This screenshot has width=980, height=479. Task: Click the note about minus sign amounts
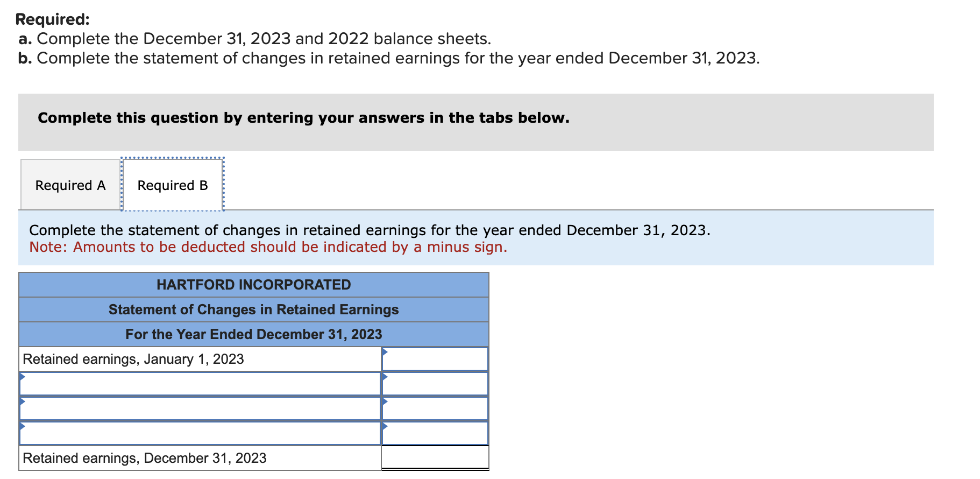(x=267, y=247)
